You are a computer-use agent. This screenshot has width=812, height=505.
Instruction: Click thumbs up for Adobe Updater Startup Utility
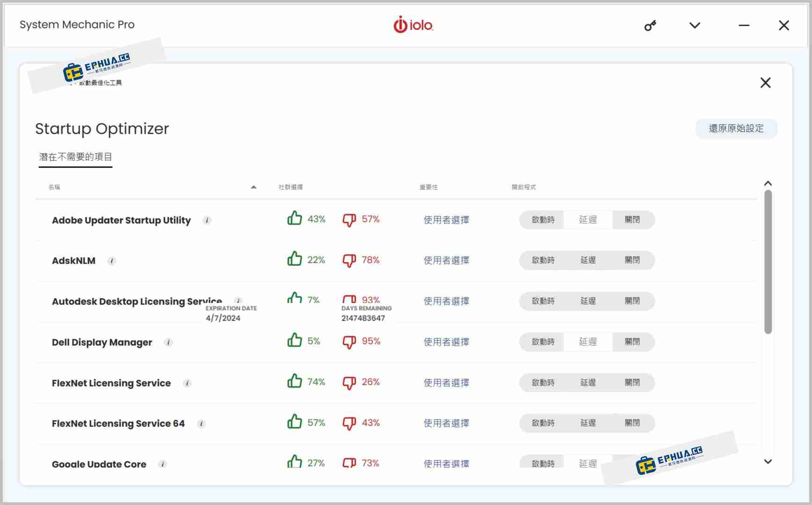[x=295, y=218]
